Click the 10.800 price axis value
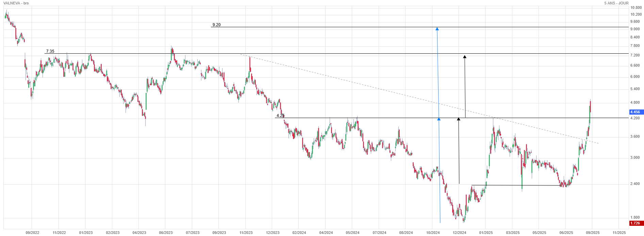This screenshot has height=236, width=644. tap(636, 7)
